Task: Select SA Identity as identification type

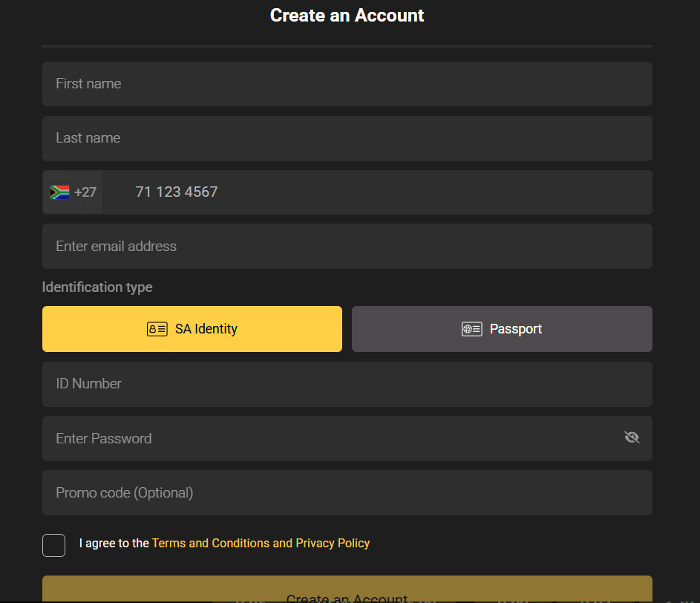Action: pos(192,329)
